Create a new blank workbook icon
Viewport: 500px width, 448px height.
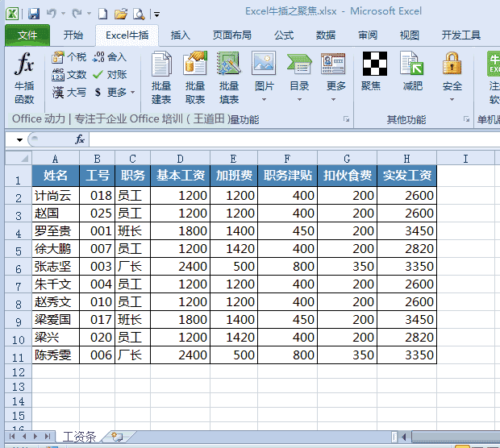pyautogui.click(x=102, y=14)
